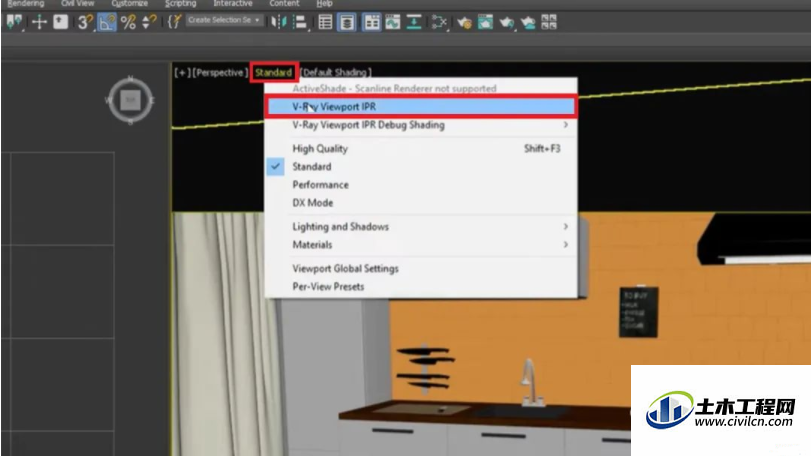The width and height of the screenshot is (812, 456).
Task: Click the black range hood in the viewport
Action: [755, 238]
